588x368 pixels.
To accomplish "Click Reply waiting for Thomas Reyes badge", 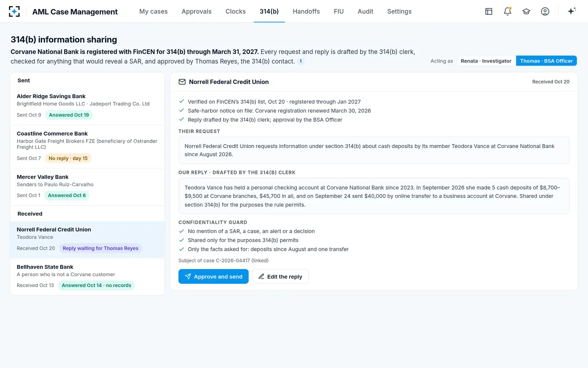I will coord(100,248).
